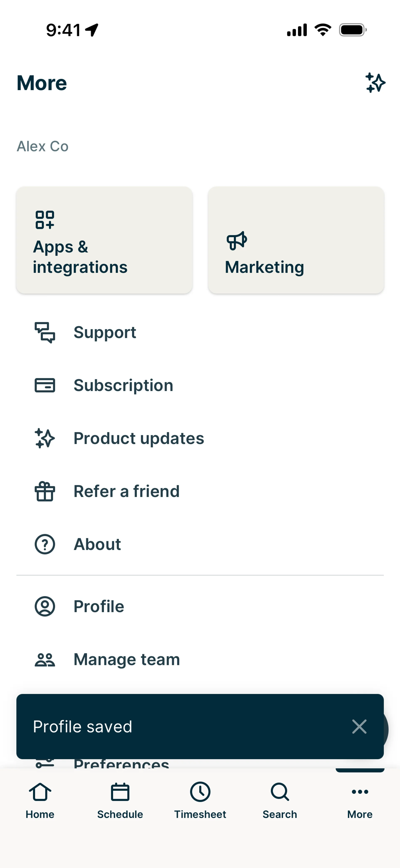Tap the megaphone icon on Marketing card
This screenshot has width=400, height=868.
pos(237,241)
